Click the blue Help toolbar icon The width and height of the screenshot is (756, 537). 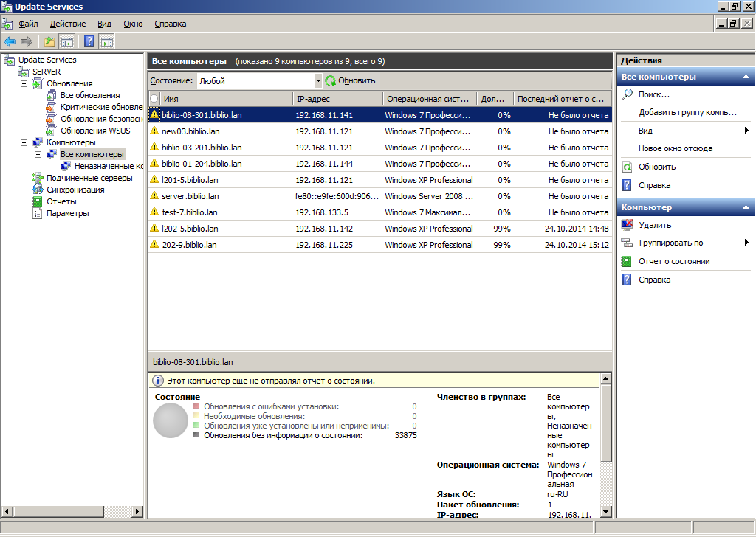[89, 41]
